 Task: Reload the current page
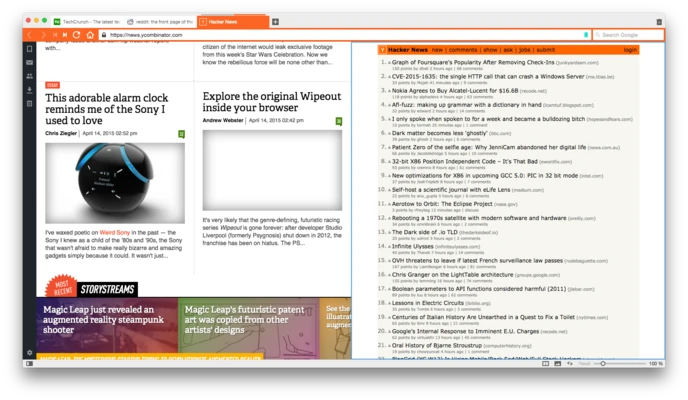[76, 35]
